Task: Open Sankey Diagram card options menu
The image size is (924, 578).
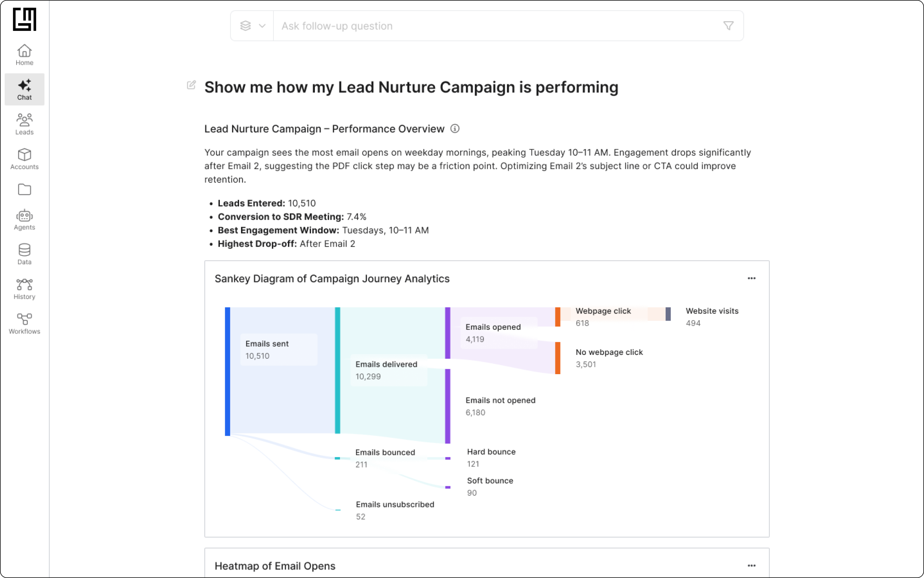Action: point(751,278)
